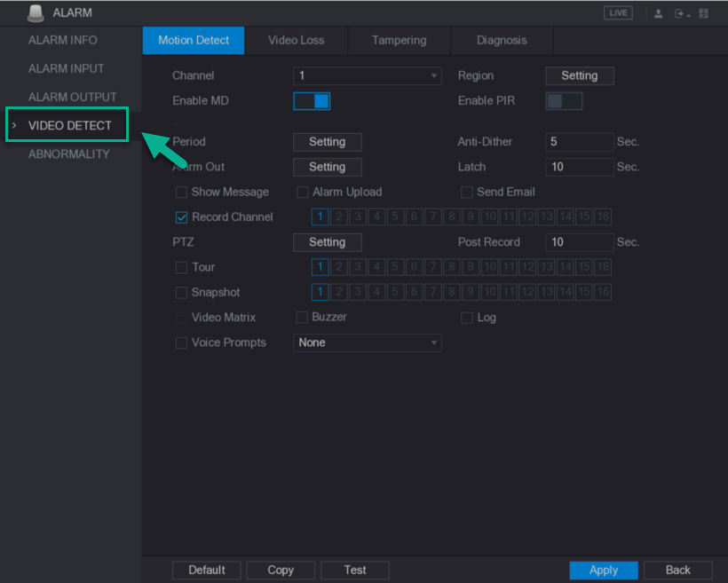Click the Copy button
Screen dimensions: 728x583
(281, 571)
